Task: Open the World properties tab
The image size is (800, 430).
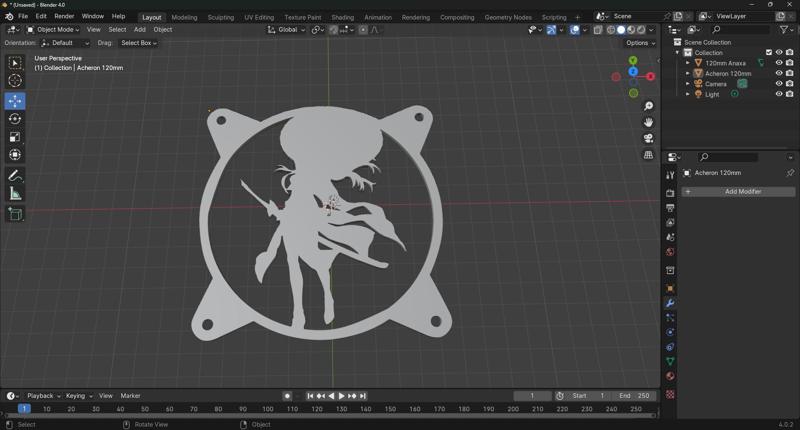Action: pyautogui.click(x=670, y=252)
